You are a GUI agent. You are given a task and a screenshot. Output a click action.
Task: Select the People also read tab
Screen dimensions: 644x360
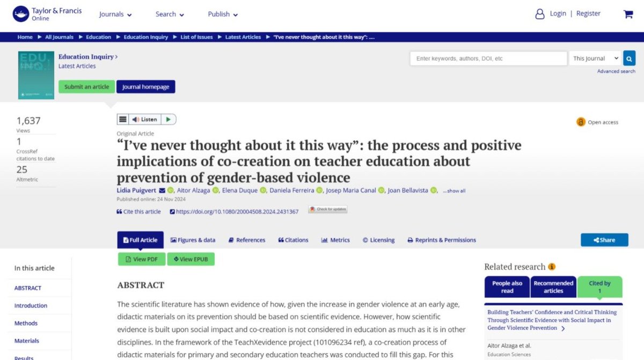click(x=507, y=287)
